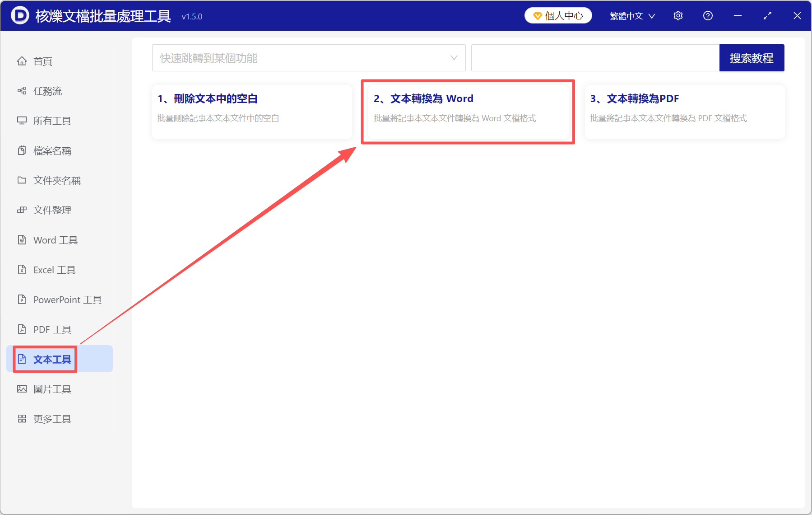Open the PowerPoint 工具 category
This screenshot has width=812, height=515.
point(66,300)
